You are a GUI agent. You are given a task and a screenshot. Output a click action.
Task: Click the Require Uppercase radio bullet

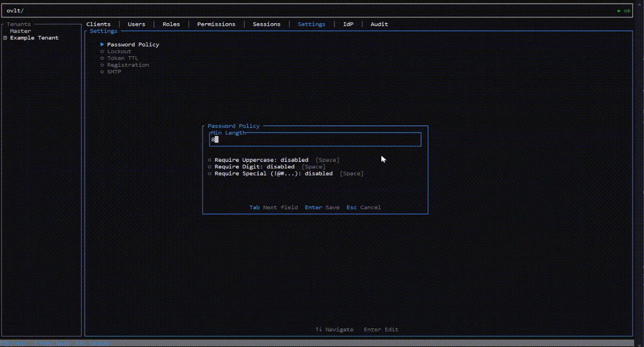point(210,160)
